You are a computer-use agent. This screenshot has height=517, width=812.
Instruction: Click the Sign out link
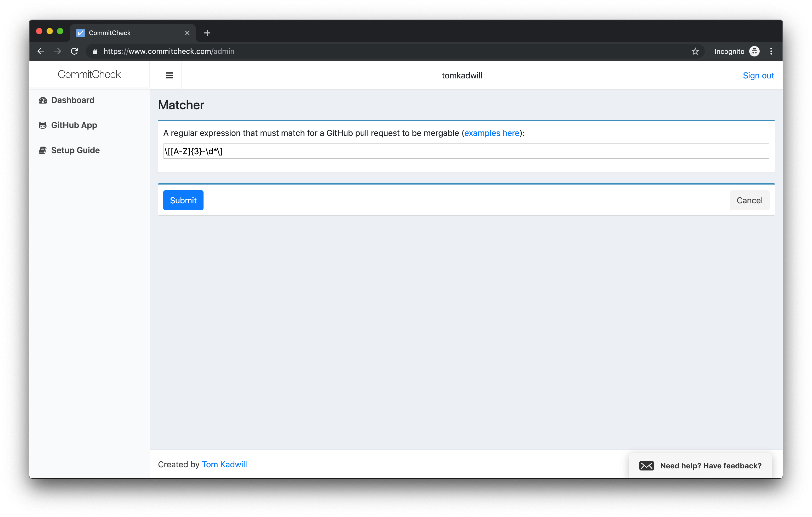click(x=758, y=76)
